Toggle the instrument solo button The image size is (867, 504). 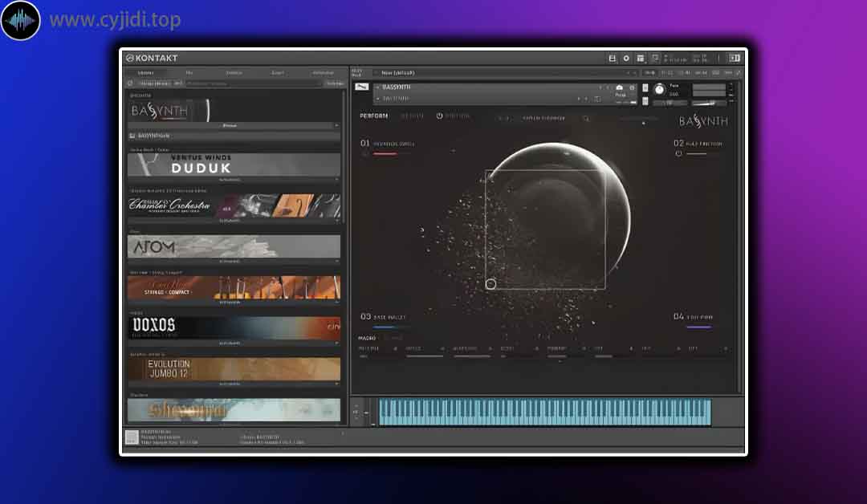click(x=645, y=87)
